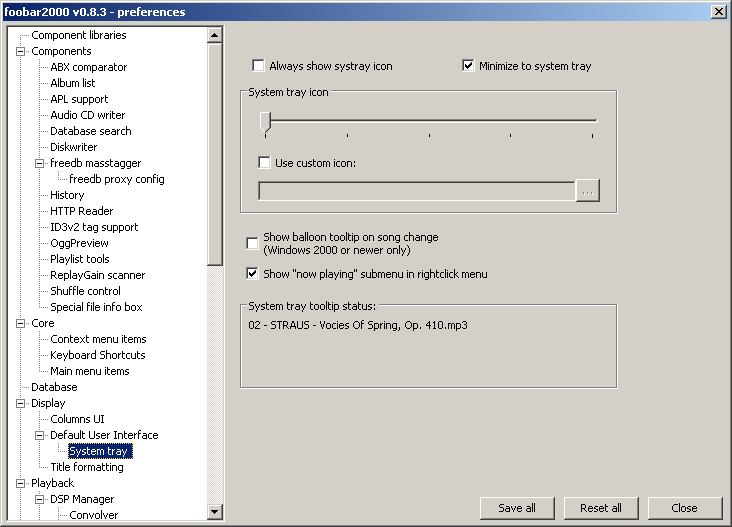Click the tooltip status text "02 - STRAUS"
Screen dimensions: 732x527
[279, 325]
